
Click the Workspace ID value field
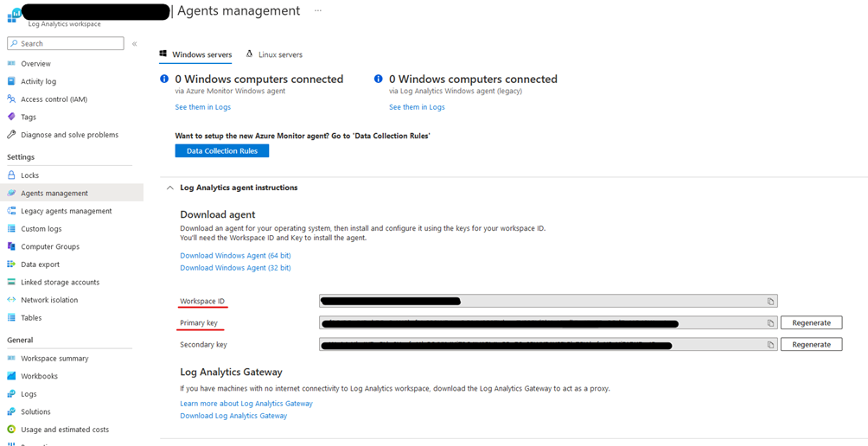click(549, 301)
